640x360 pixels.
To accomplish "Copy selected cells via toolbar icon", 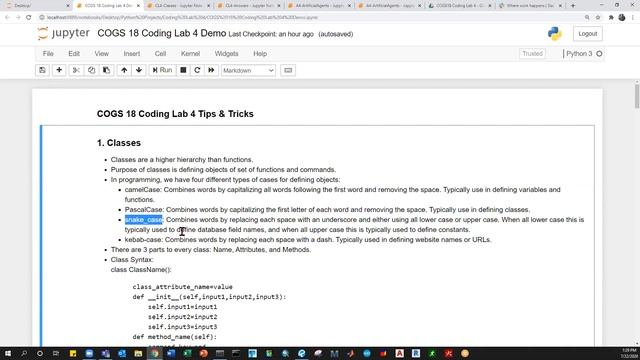I will (x=91, y=70).
